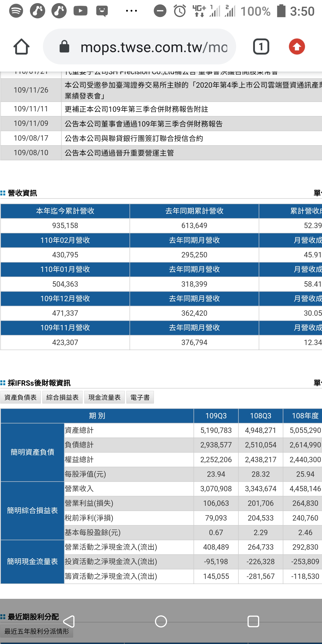
Task: Tap the YouTube notification icon in status bar
Action: point(80,11)
